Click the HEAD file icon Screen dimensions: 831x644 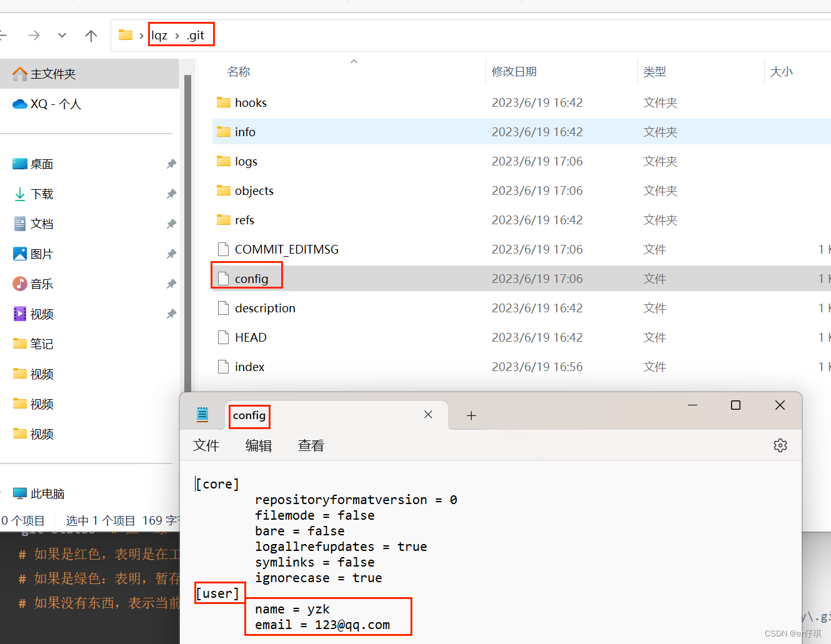pyautogui.click(x=223, y=337)
